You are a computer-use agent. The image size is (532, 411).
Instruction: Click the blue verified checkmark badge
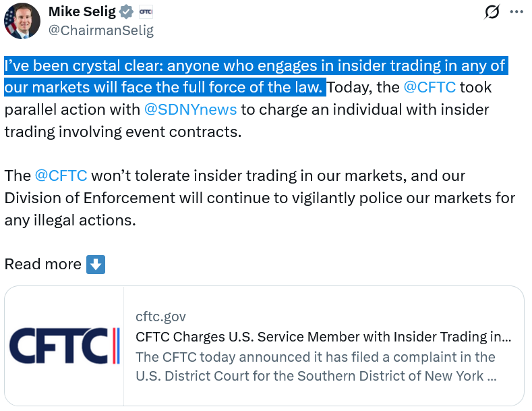point(126,11)
